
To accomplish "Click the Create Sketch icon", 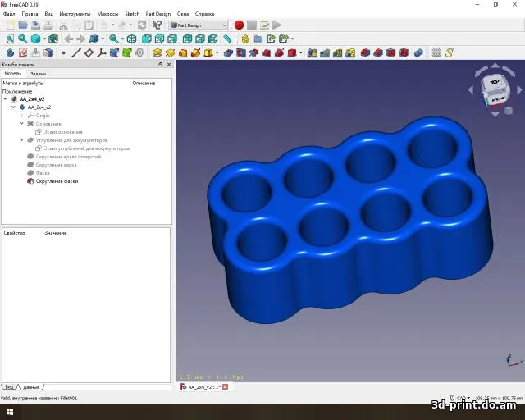I will [23, 53].
